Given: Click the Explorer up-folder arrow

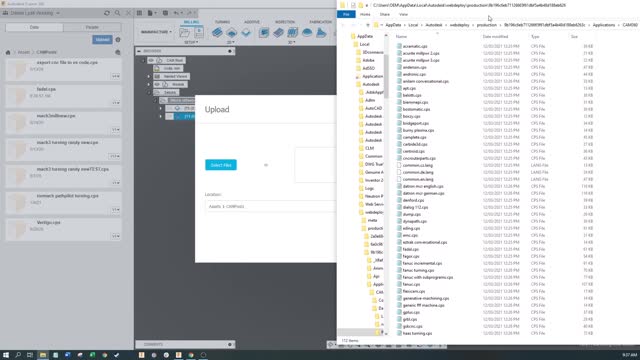Looking at the screenshot, I should tap(368, 25).
